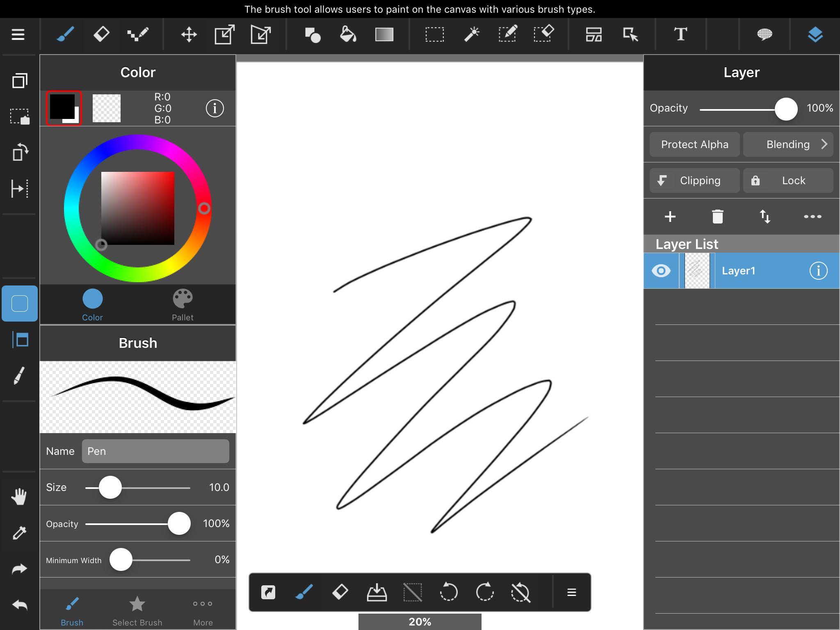The height and width of the screenshot is (630, 840).
Task: Open the layer more options menu
Action: pyautogui.click(x=812, y=217)
